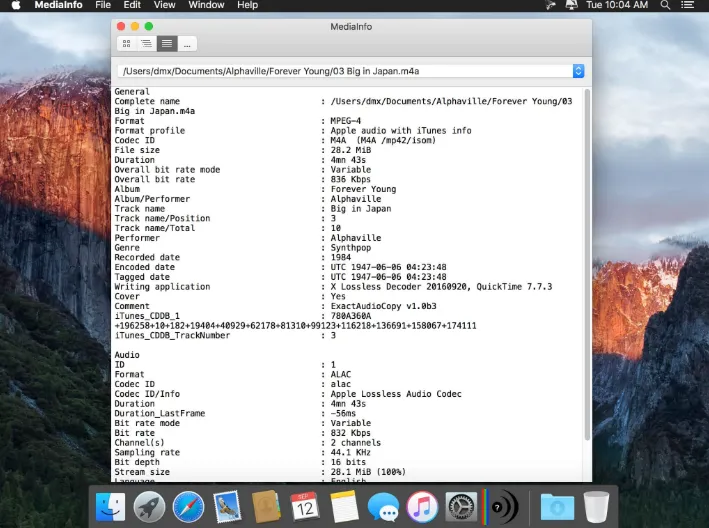Click the General section heading
709x528 pixels.
tap(132, 91)
